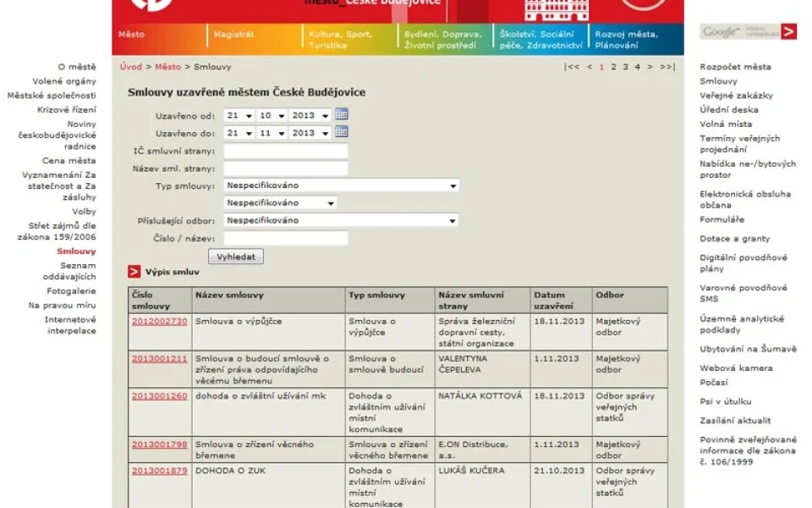Open Ubytování na Šumavě link
The width and height of the screenshot is (812, 508).
pos(748,349)
